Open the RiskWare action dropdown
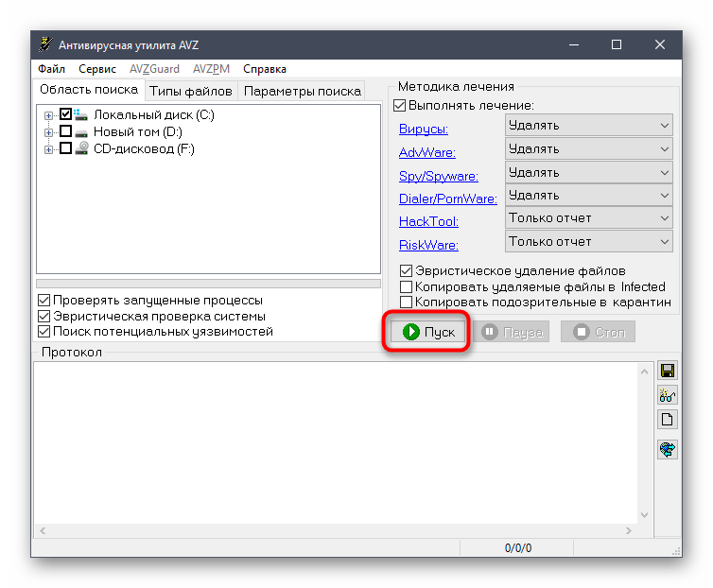 click(588, 241)
